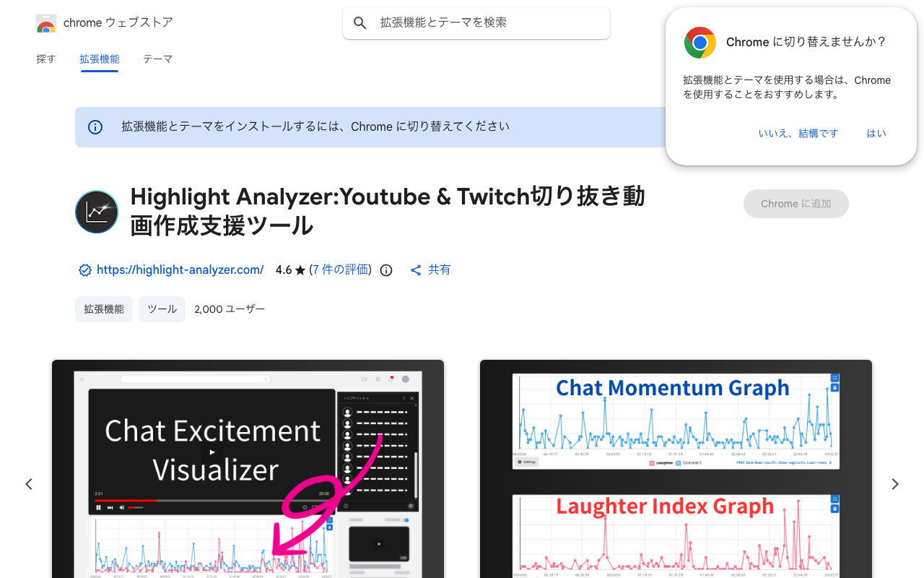Go to previous screenshot with left arrow

click(x=29, y=484)
